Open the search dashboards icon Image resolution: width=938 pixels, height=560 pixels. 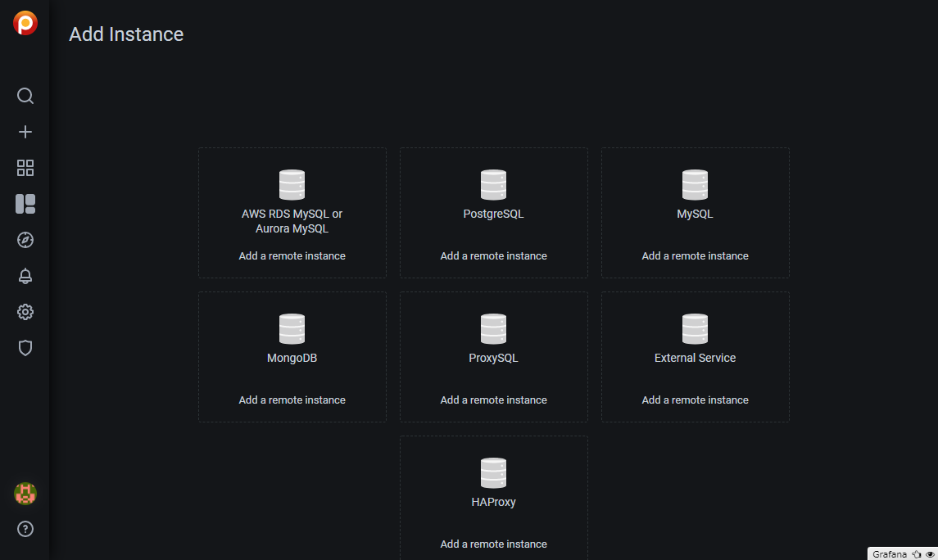(25, 96)
